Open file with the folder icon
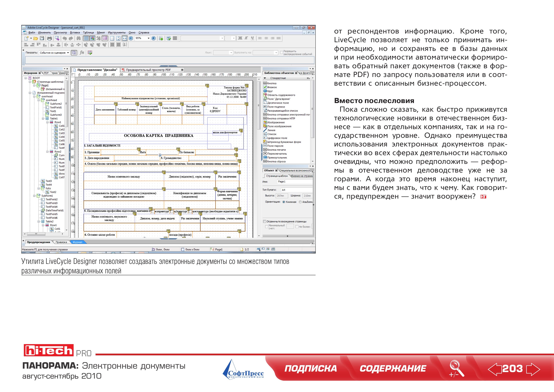554x392 pixels. pyautogui.click(x=36, y=38)
